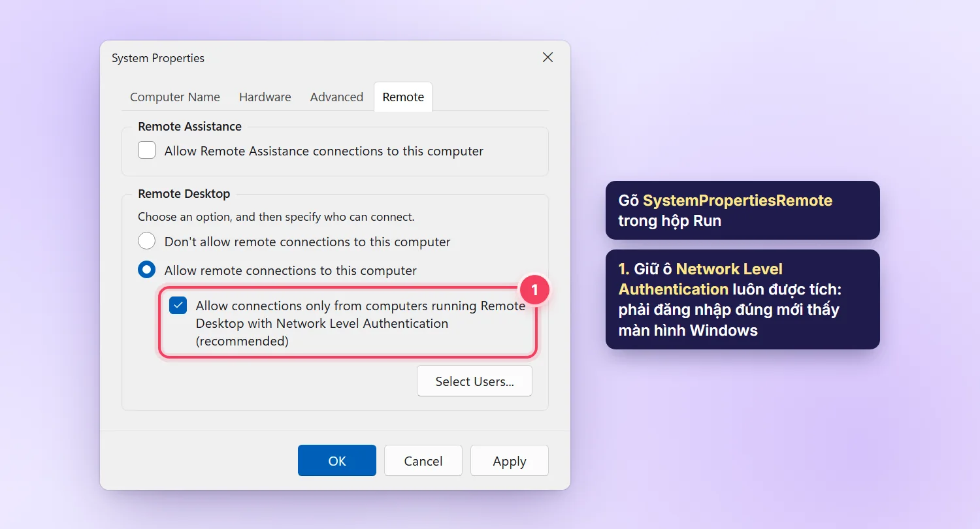Select the Remote tab

pos(403,97)
